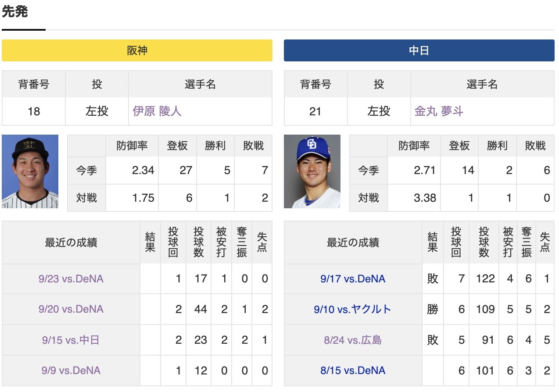This screenshot has width=559, height=392.
Task: Click the 中日 team header banner
Action: pos(419,50)
